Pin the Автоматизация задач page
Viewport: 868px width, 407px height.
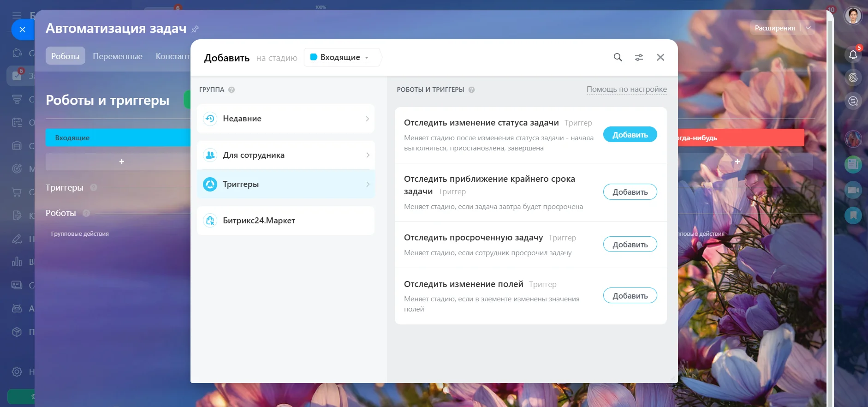coord(195,29)
